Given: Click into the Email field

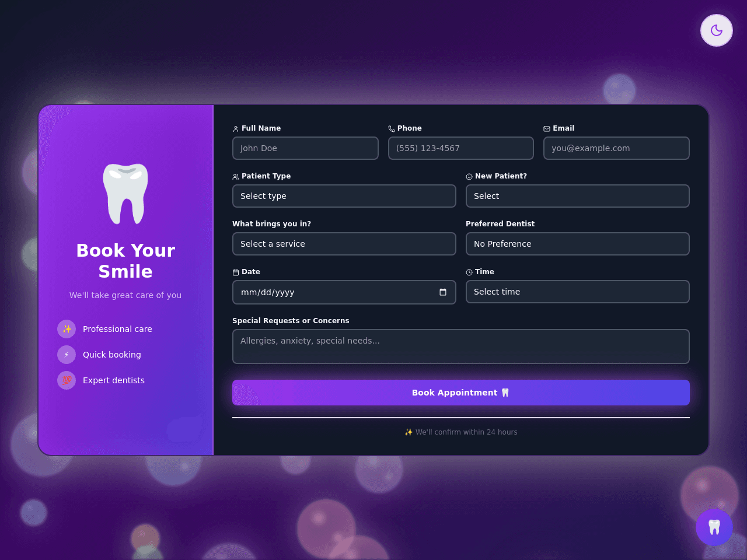Looking at the screenshot, I should click(616, 148).
